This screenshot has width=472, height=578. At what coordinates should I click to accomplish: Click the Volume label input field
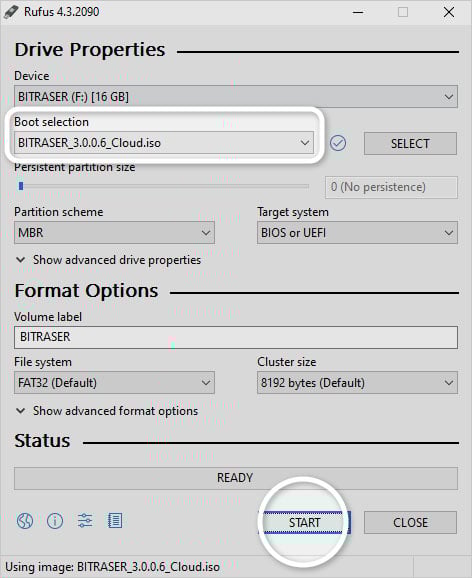[x=236, y=337]
